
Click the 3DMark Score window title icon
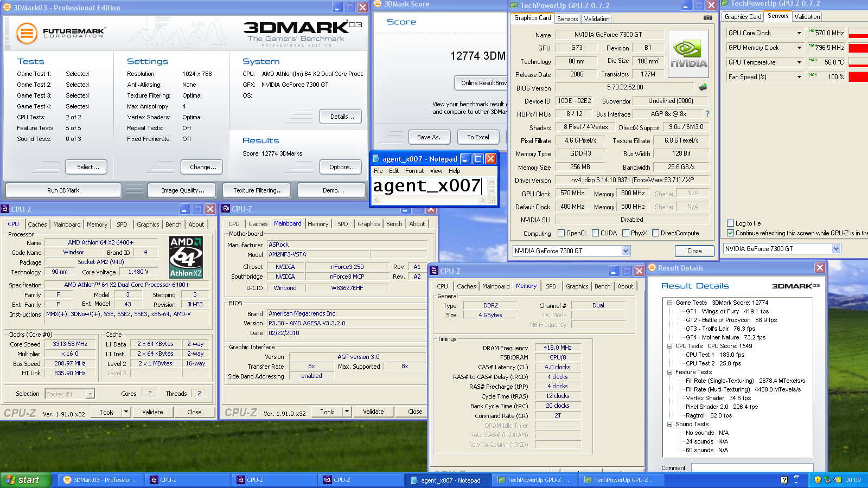pyautogui.click(x=378, y=4)
